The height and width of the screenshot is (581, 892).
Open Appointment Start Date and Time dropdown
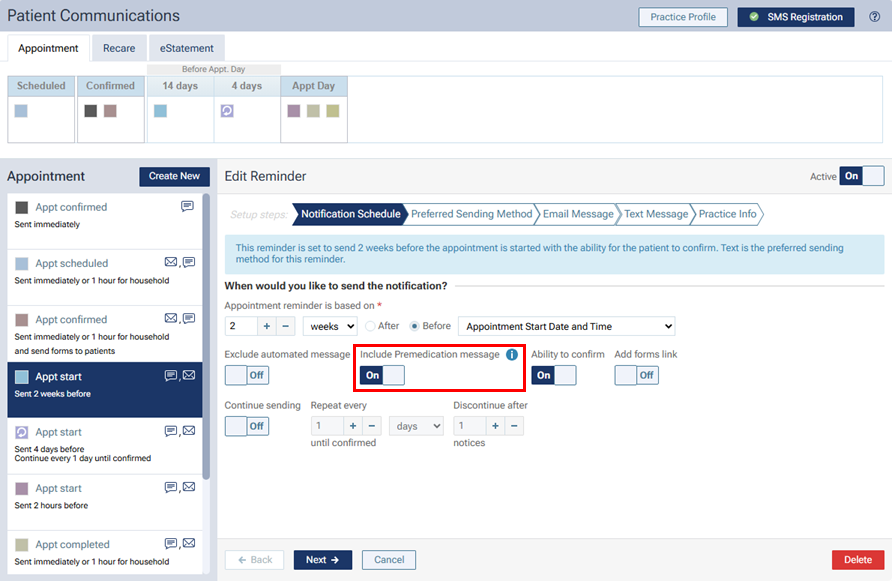pyautogui.click(x=566, y=326)
